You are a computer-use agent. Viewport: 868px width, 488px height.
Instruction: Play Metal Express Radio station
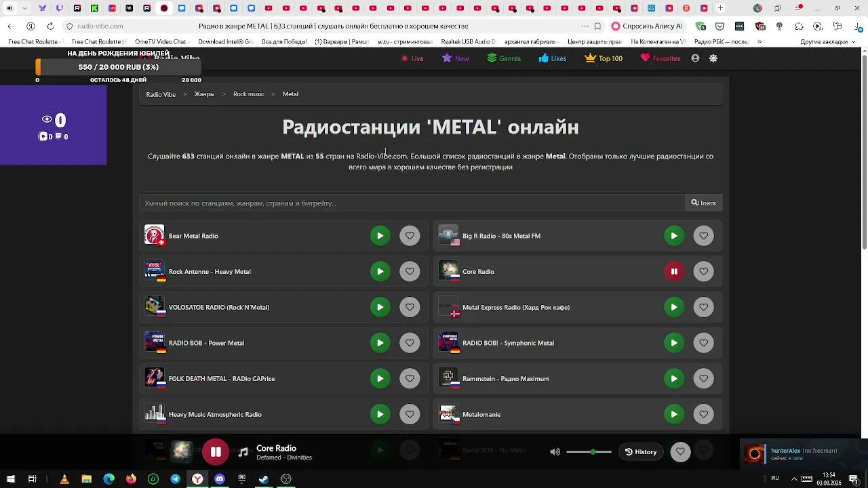coord(674,307)
